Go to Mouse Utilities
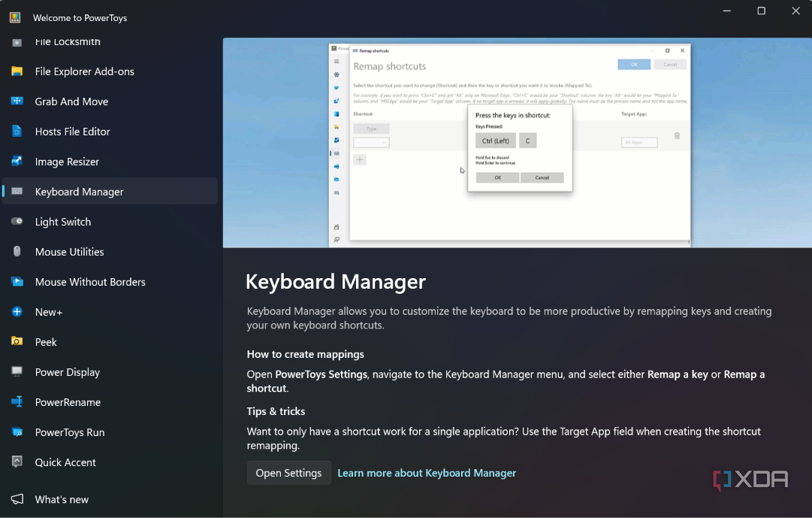Viewport: 812px width, 518px height. [110, 251]
